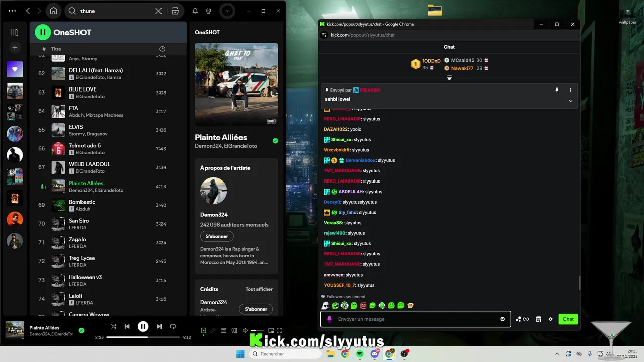Open Demon324 artist photo
Viewport: 644px width, 362px height.
click(214, 191)
